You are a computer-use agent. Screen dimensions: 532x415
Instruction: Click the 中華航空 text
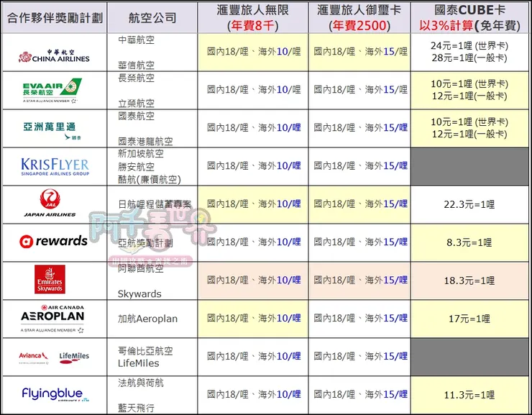click(137, 40)
